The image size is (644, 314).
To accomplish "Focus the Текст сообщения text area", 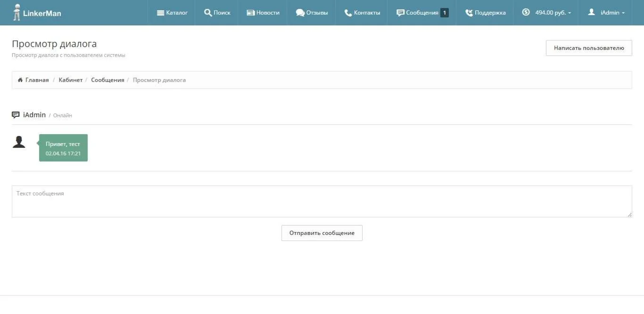I will (x=322, y=201).
